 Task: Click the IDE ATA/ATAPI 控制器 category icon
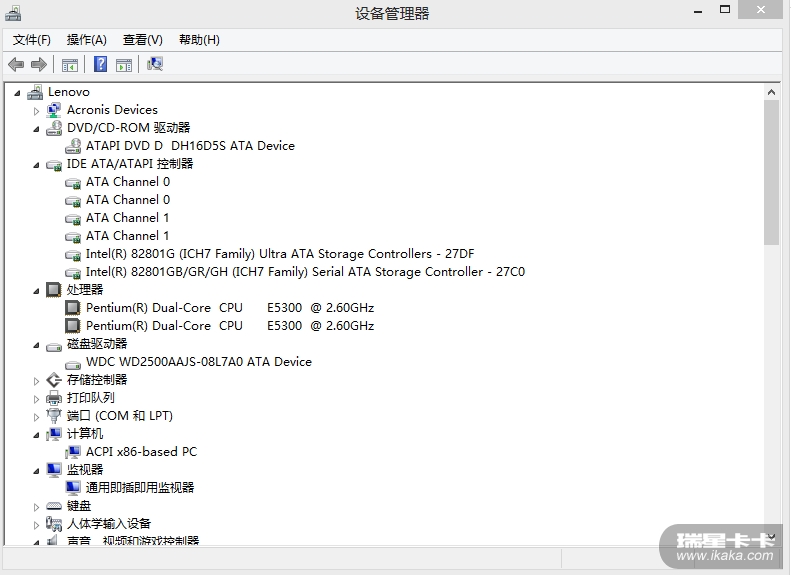pos(54,165)
